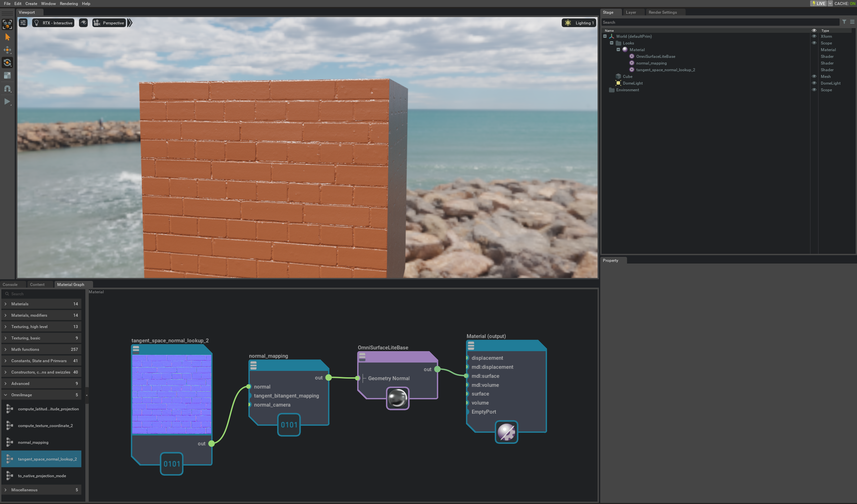This screenshot has width=857, height=504.
Task: Select the scale tool
Action: coord(7,76)
